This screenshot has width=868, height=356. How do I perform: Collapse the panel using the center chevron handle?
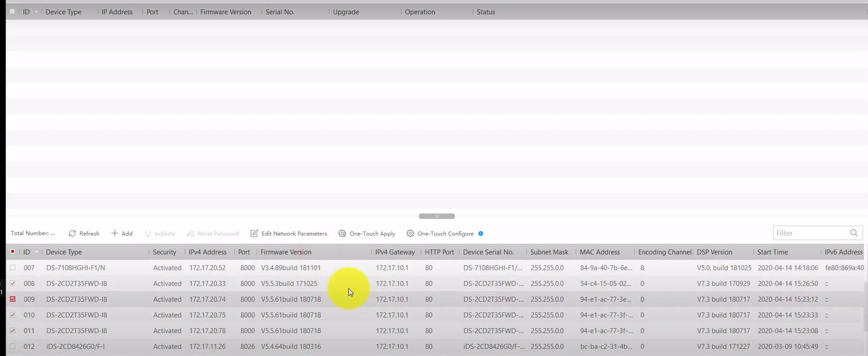coord(437,216)
